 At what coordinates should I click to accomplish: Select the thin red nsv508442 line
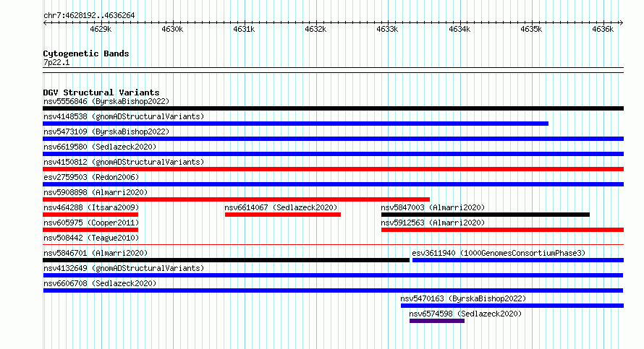[x=333, y=245]
